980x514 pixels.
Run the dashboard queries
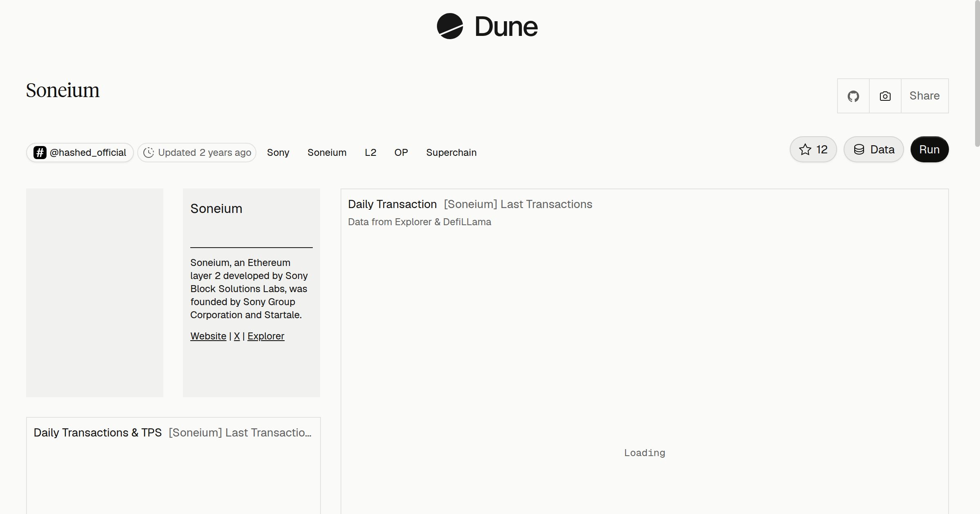pyautogui.click(x=929, y=149)
